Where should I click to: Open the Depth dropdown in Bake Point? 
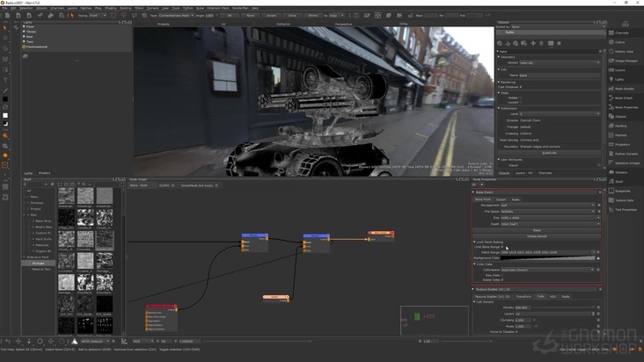[x=550, y=224]
